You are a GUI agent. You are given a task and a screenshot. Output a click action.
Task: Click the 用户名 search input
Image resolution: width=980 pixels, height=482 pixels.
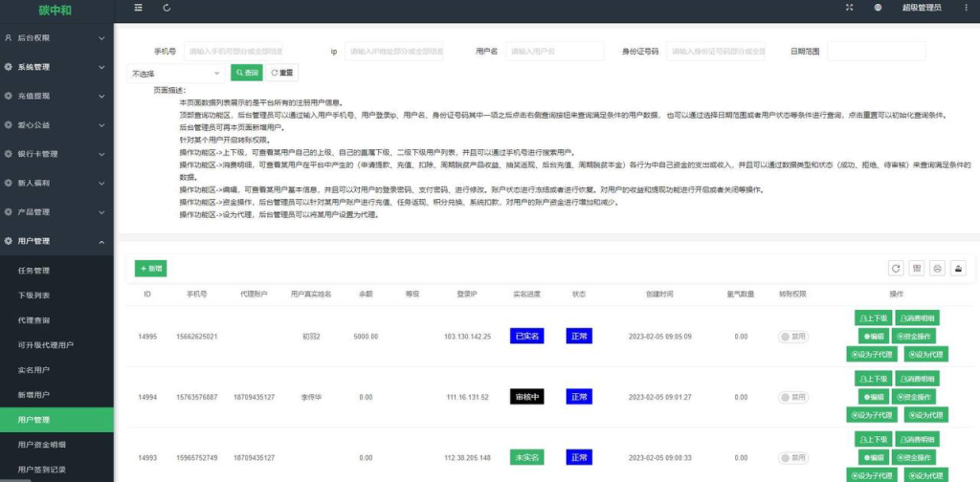click(555, 52)
